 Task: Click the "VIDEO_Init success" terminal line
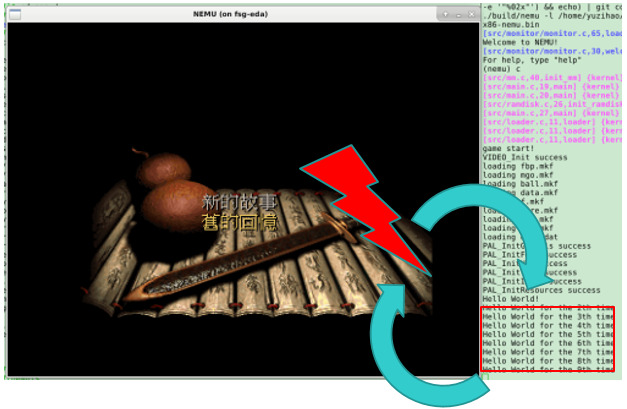[524, 157]
